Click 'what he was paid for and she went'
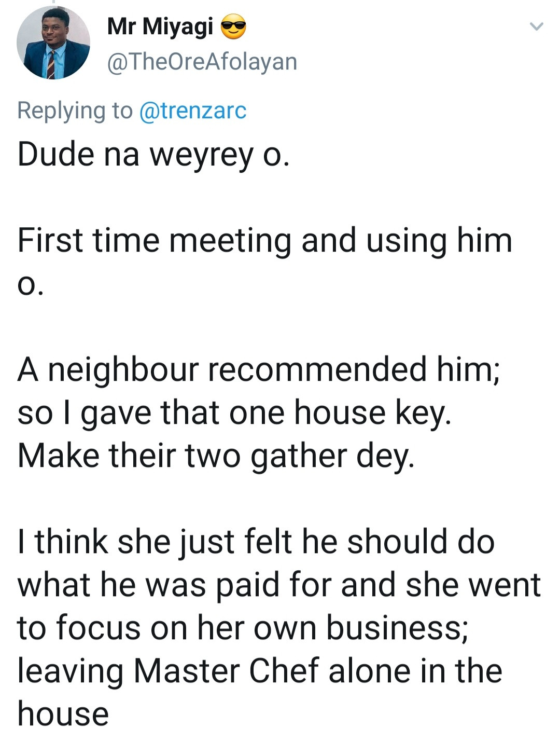Screen dimensions: 560x729 pyautogui.click(x=279, y=585)
